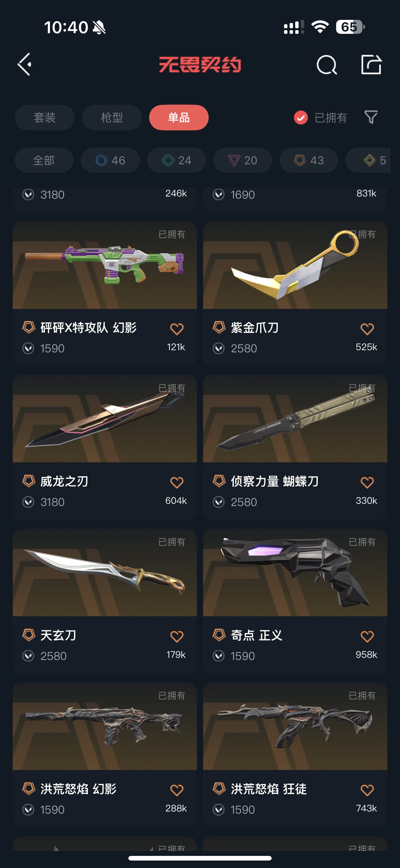The height and width of the screenshot is (868, 400).
Task: Filter by the purple tier 20 chip
Action: [x=242, y=160]
